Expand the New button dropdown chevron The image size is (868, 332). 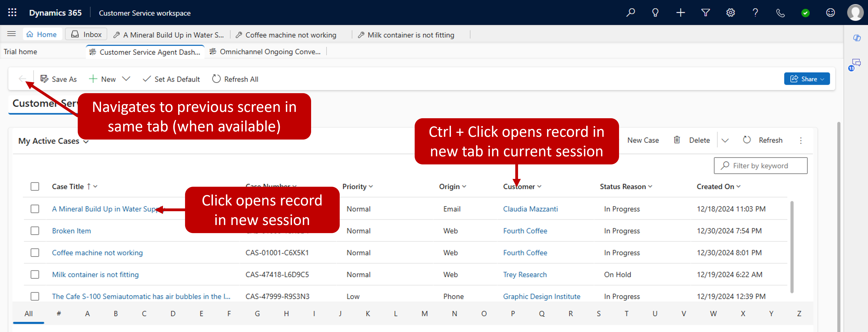pos(126,79)
